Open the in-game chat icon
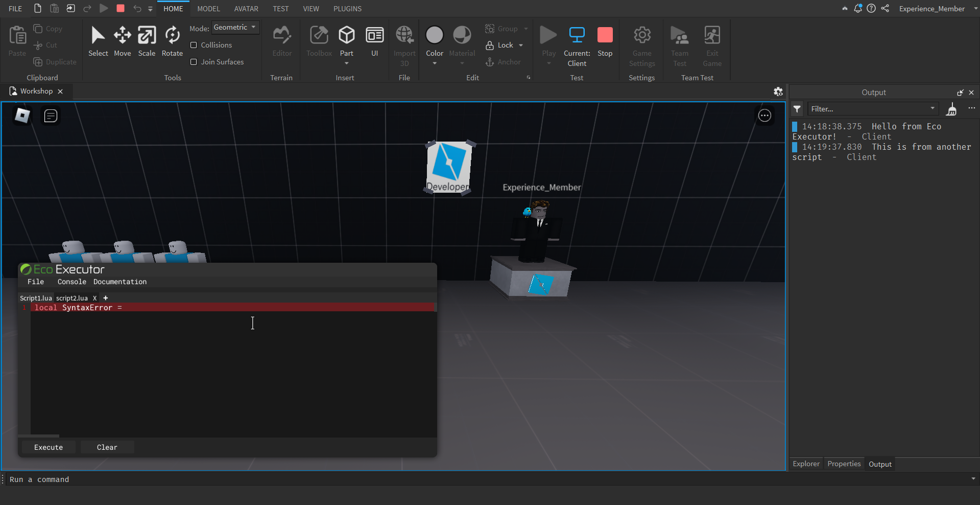The width and height of the screenshot is (980, 505). [x=51, y=116]
